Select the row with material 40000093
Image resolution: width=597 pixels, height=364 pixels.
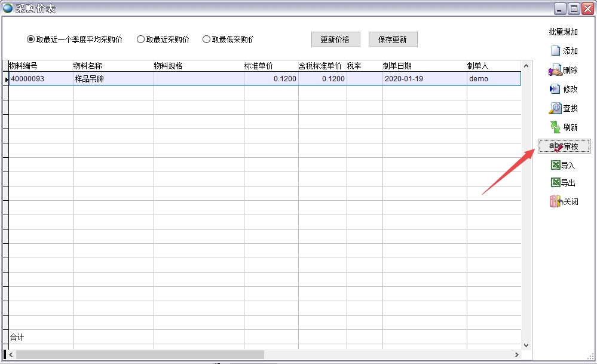point(39,79)
